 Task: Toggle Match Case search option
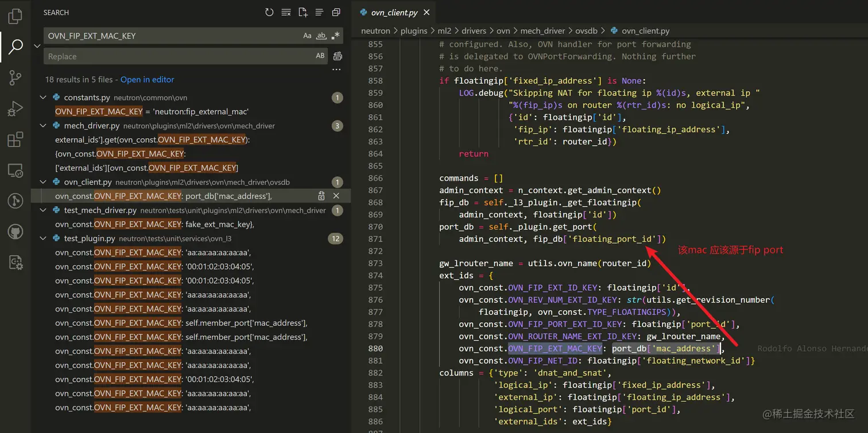(x=308, y=36)
